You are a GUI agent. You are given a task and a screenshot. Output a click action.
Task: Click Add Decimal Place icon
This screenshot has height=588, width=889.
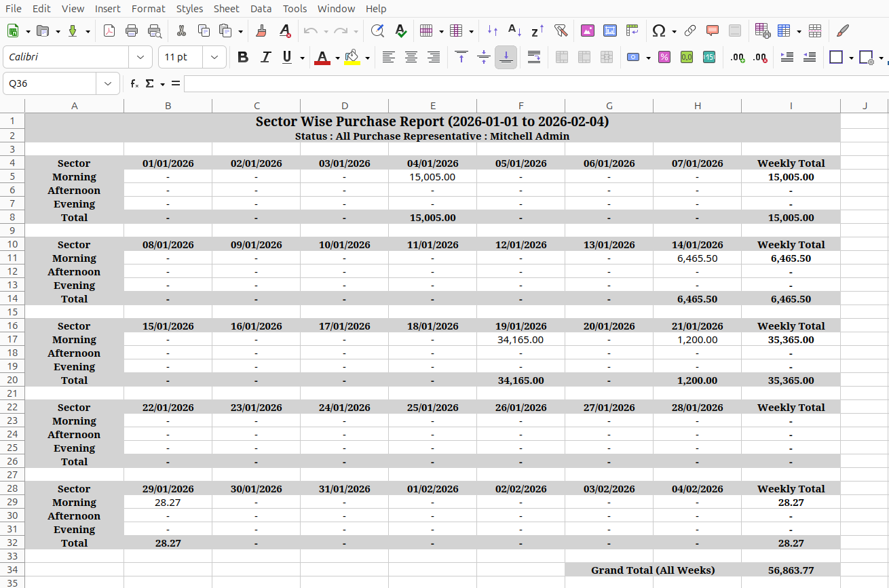click(x=737, y=57)
